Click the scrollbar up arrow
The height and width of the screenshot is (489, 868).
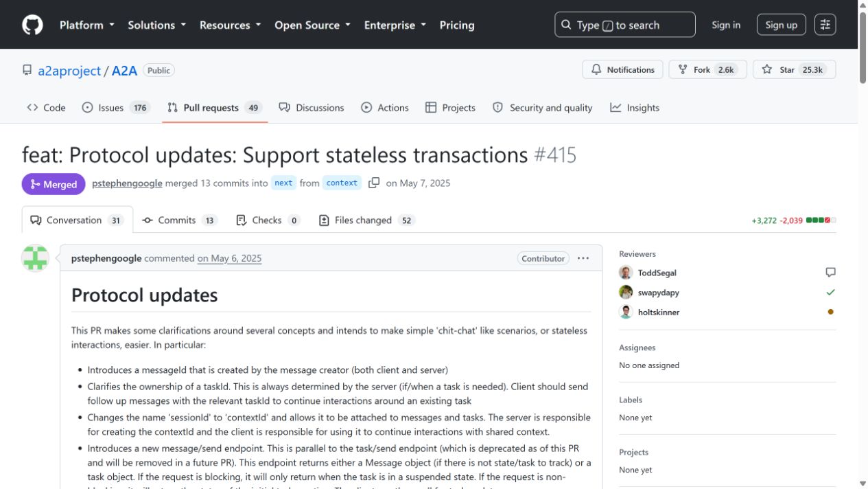[863, 5]
